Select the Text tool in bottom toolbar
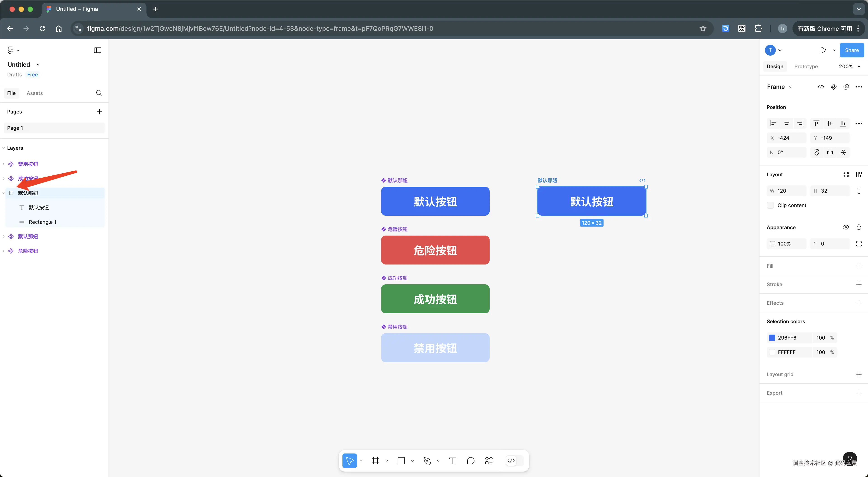Screen dimensions: 868x477 tap(453, 461)
